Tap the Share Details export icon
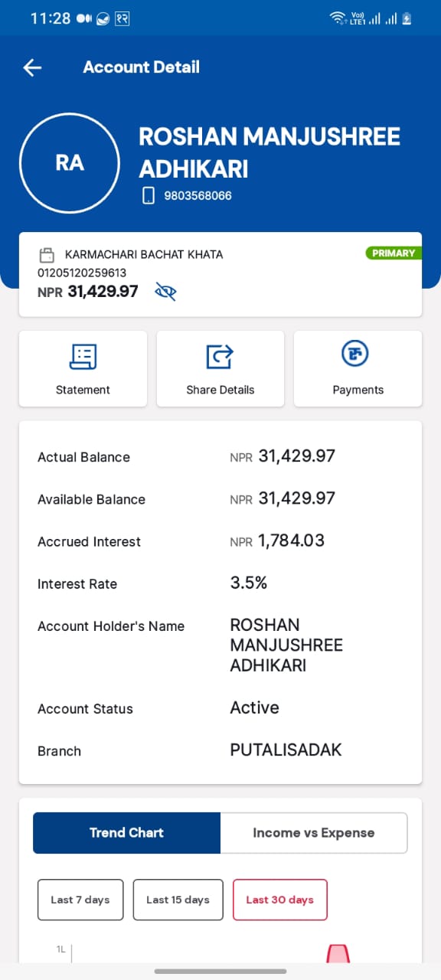 [x=220, y=356]
